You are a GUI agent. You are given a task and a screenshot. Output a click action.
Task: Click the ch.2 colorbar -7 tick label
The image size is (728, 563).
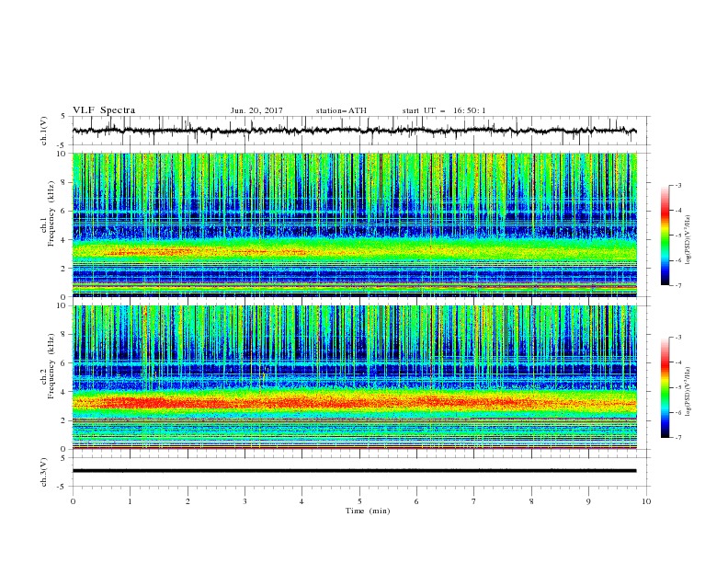point(678,438)
